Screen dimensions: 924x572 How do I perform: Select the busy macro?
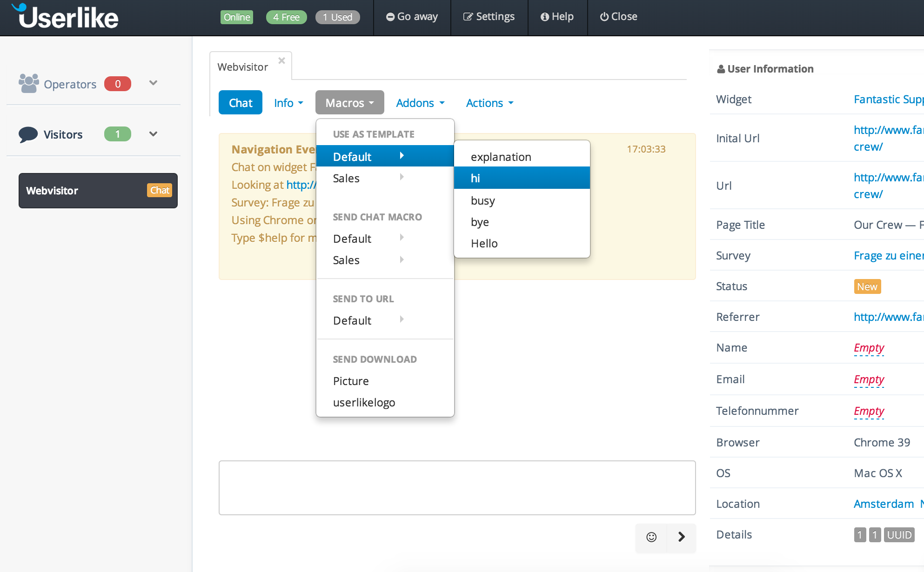[x=522, y=200]
